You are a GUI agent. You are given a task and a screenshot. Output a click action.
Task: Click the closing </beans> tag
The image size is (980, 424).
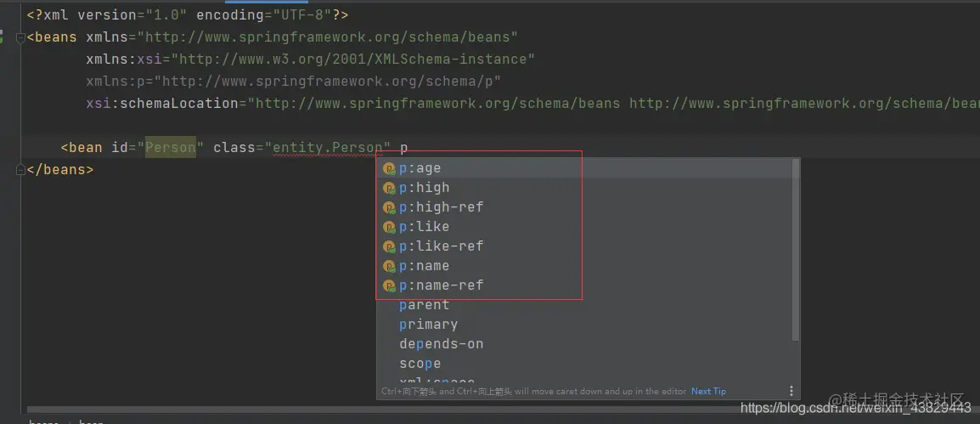coord(60,169)
